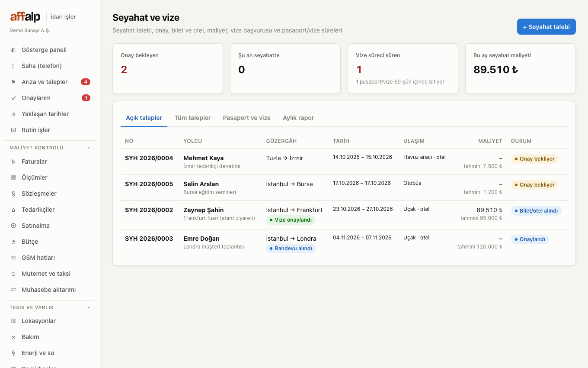
Task: Open the Faturalar lira icon
Action: point(13,161)
